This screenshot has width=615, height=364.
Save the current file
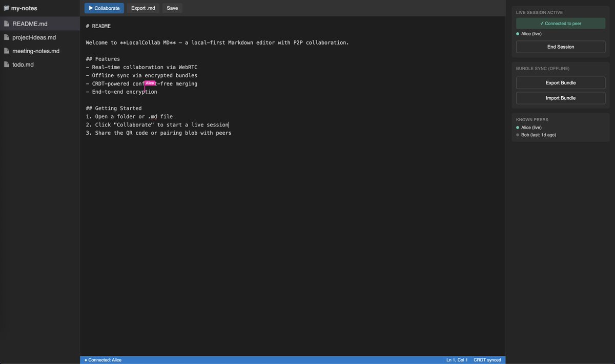pyautogui.click(x=172, y=8)
